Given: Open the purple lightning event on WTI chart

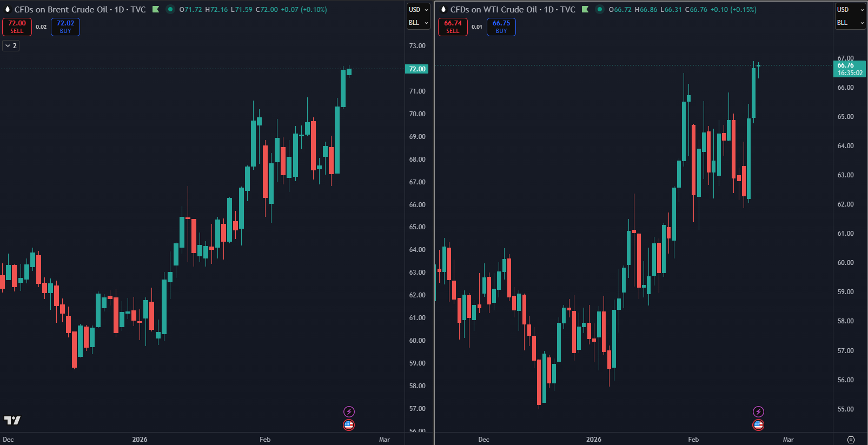Looking at the screenshot, I should 758,411.
